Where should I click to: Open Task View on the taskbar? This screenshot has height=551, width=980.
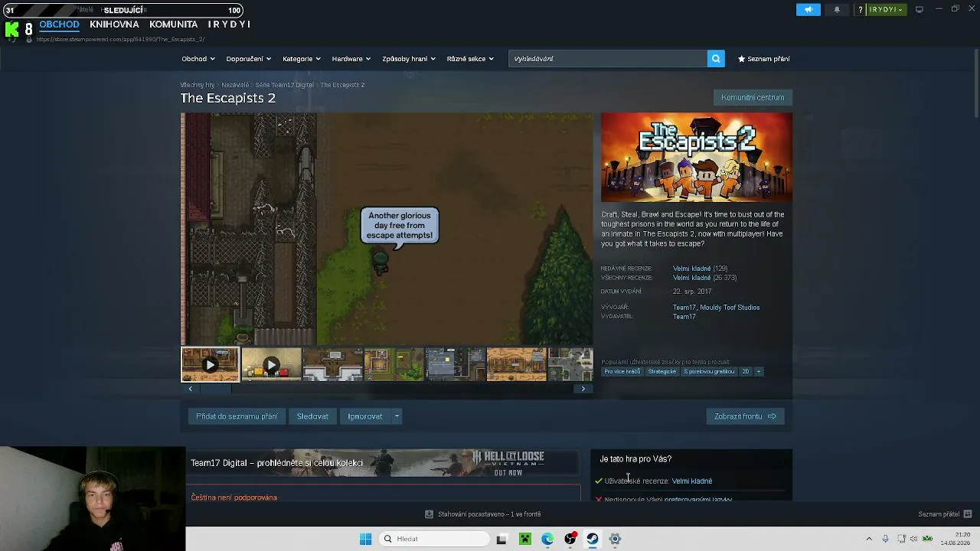click(501, 539)
